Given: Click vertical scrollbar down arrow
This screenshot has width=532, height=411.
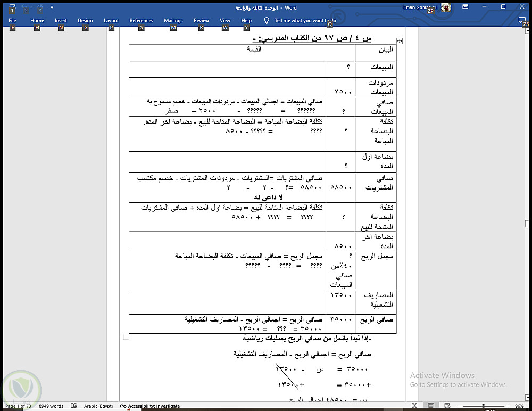Looking at the screenshot, I should coord(527,397).
